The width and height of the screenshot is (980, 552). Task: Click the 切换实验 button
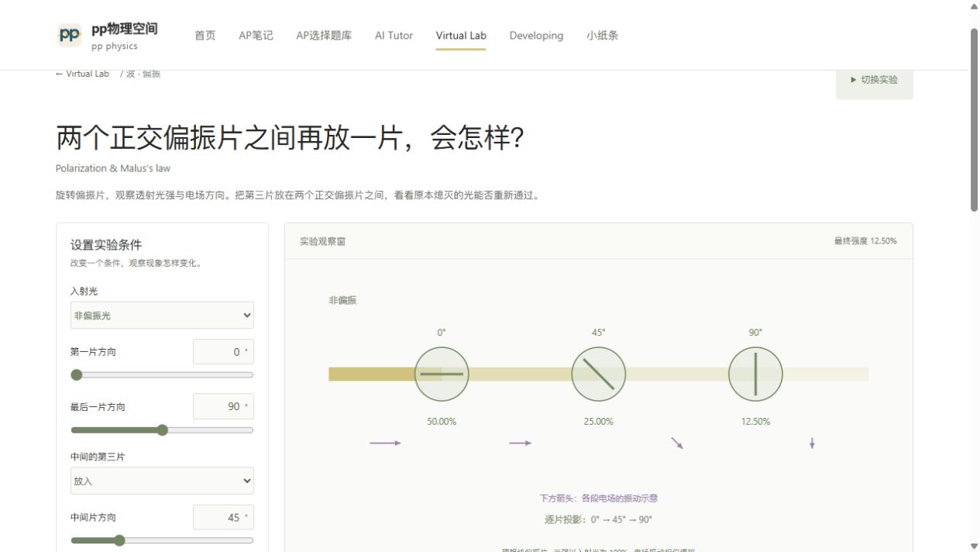pyautogui.click(x=874, y=80)
